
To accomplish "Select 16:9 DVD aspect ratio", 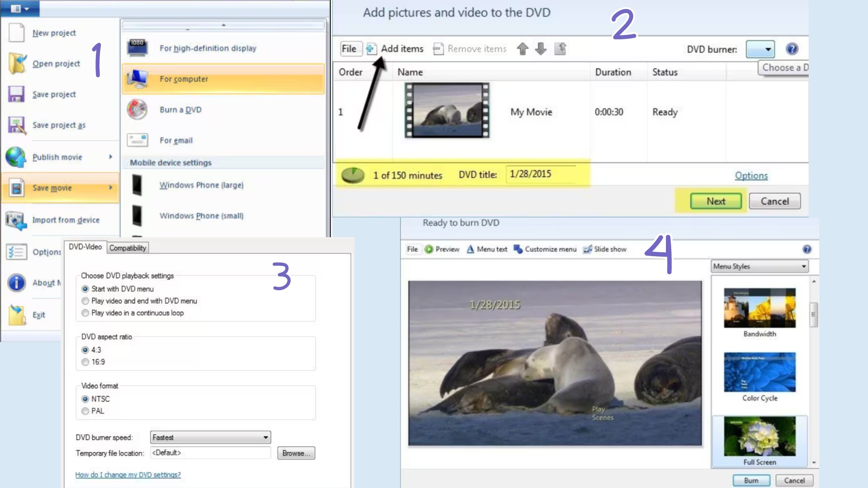I will pyautogui.click(x=85, y=361).
